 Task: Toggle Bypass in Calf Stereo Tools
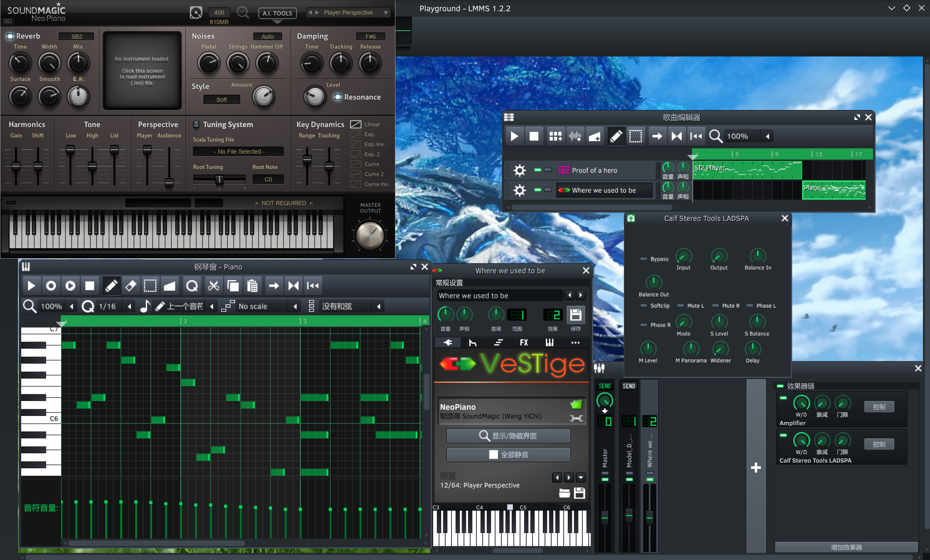pyautogui.click(x=644, y=259)
